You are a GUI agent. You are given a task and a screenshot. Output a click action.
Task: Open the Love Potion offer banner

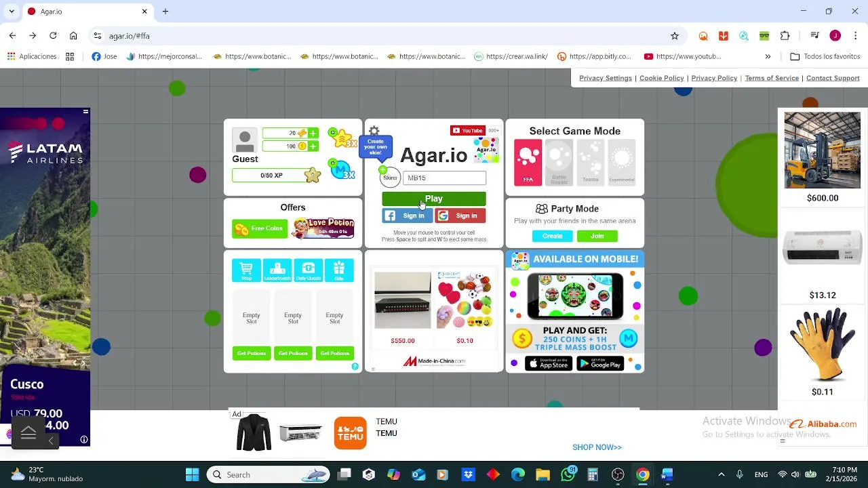pyautogui.click(x=323, y=228)
